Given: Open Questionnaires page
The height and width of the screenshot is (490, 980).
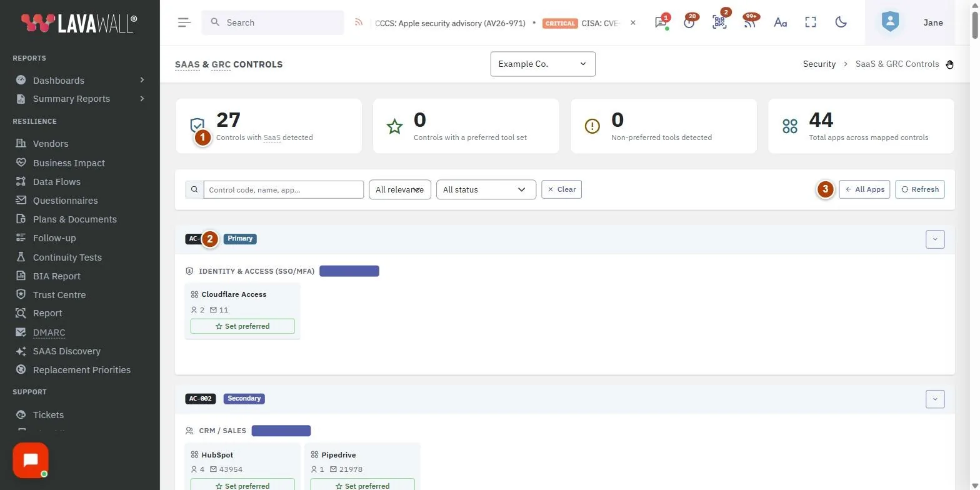Looking at the screenshot, I should tap(65, 201).
